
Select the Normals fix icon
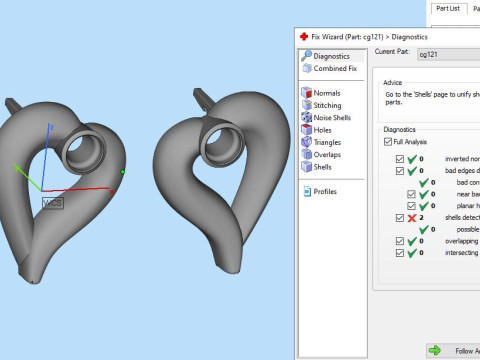(306, 93)
